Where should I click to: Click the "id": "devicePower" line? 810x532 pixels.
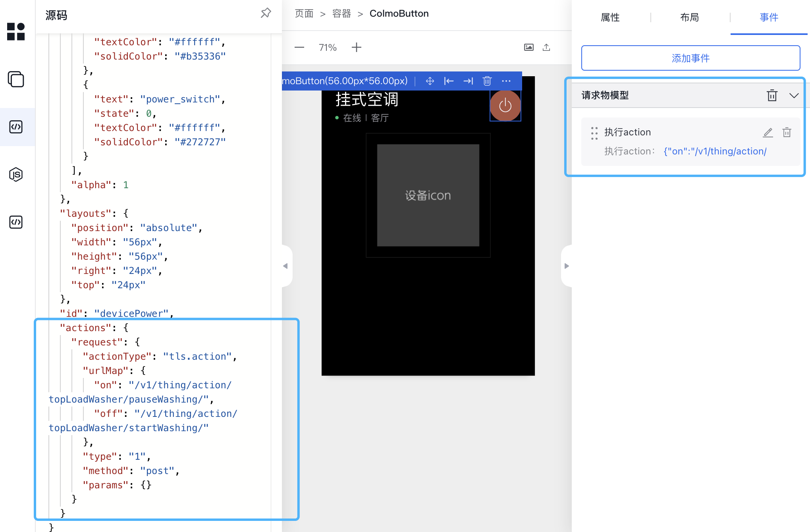[x=117, y=314]
